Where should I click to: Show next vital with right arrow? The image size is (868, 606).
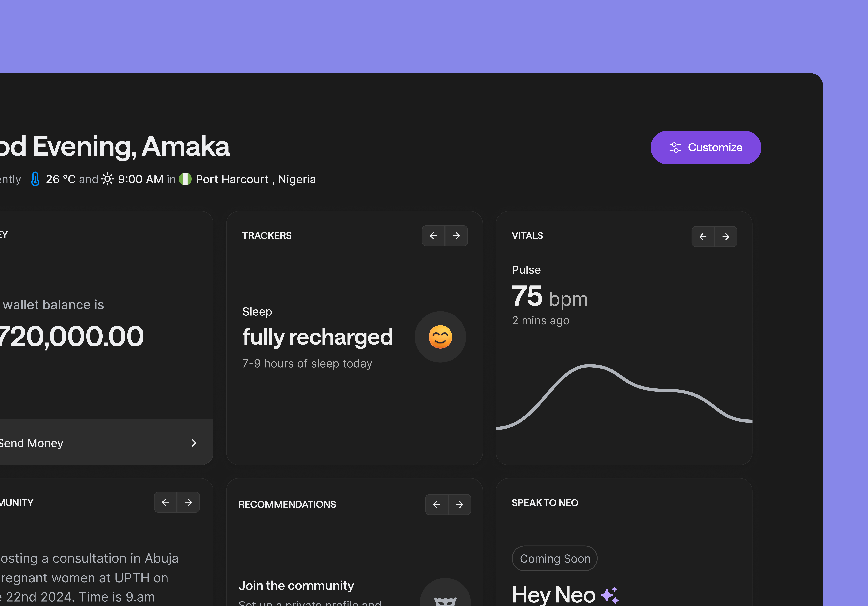pos(726,237)
